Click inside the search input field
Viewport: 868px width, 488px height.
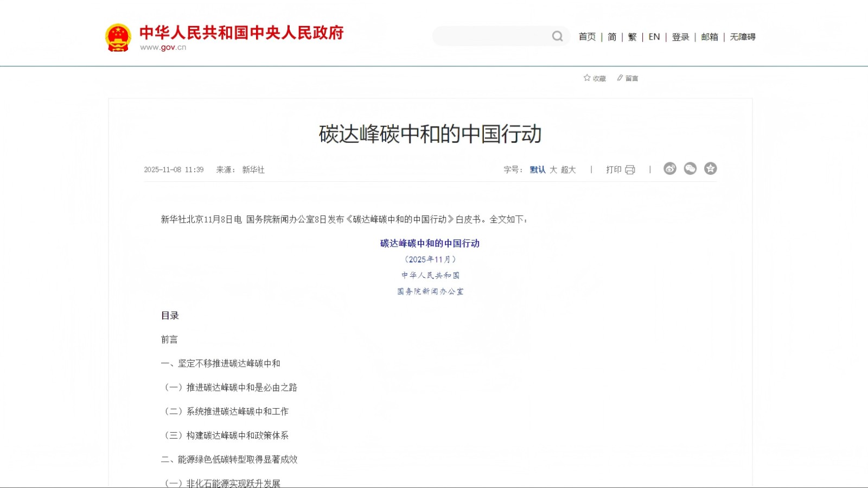tap(491, 36)
